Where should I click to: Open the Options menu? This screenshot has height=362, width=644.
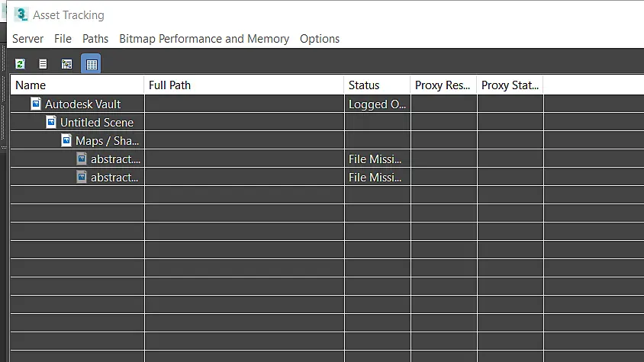pyautogui.click(x=320, y=39)
